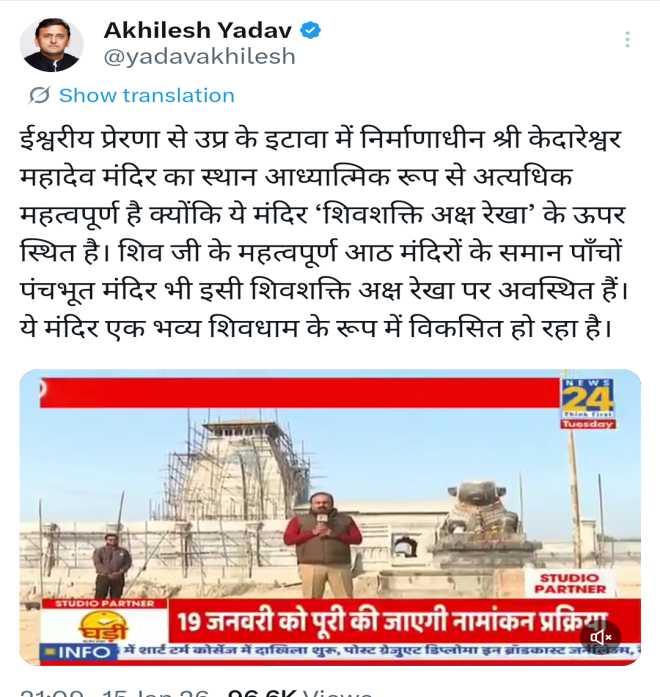Screen dimensions: 660x697
Task: Click the translate icon beside Show translation
Action: click(x=39, y=95)
